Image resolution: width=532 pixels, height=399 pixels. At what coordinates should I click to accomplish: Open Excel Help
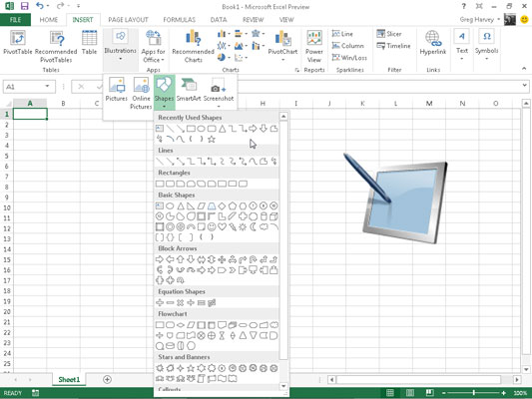[463, 6]
